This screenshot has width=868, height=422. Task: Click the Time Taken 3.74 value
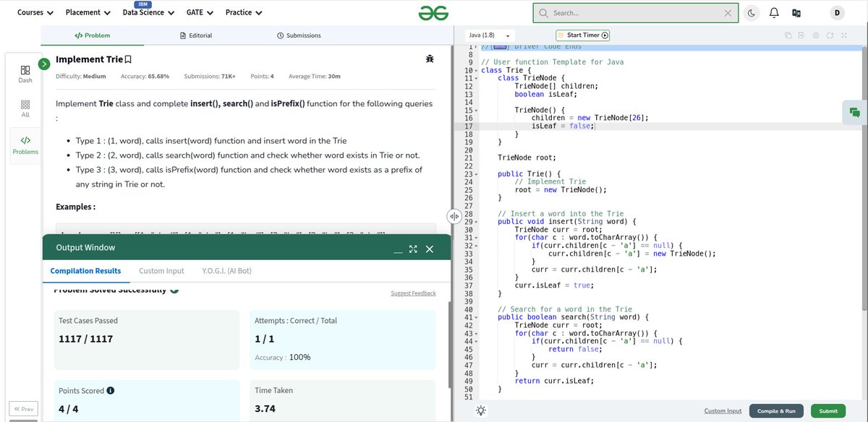265,408
